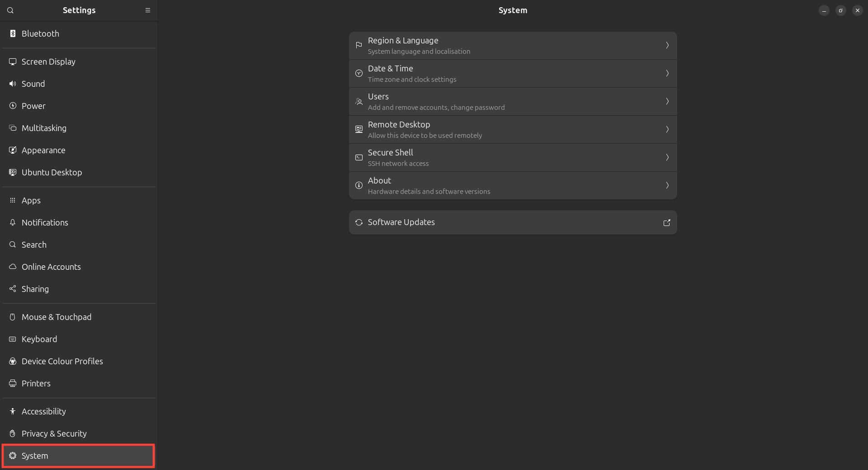This screenshot has width=868, height=470.
Task: Click the Power icon in sidebar
Action: pos(13,106)
